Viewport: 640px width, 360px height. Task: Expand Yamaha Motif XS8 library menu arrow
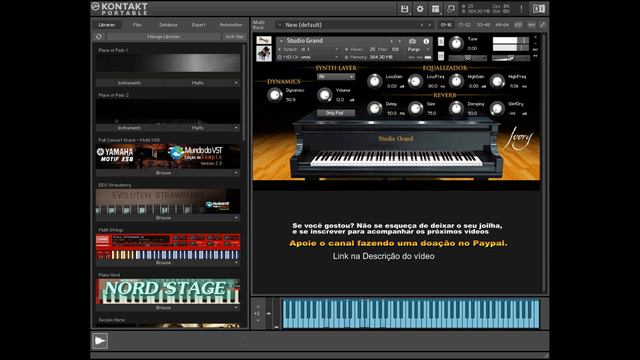(x=236, y=173)
